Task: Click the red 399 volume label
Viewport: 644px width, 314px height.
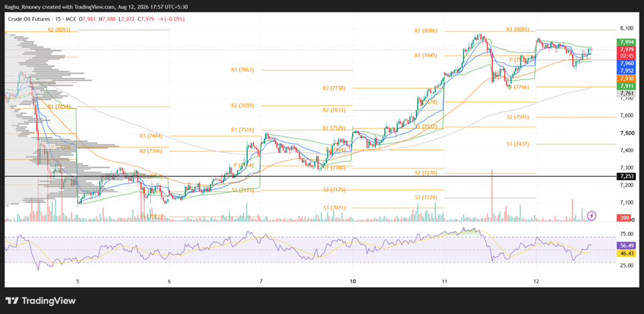Action: coord(623,217)
